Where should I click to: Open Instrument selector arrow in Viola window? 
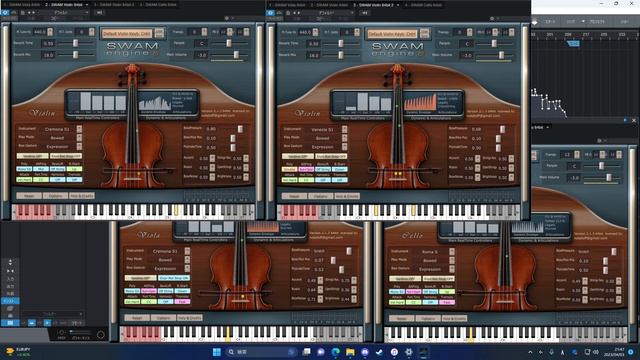point(187,251)
